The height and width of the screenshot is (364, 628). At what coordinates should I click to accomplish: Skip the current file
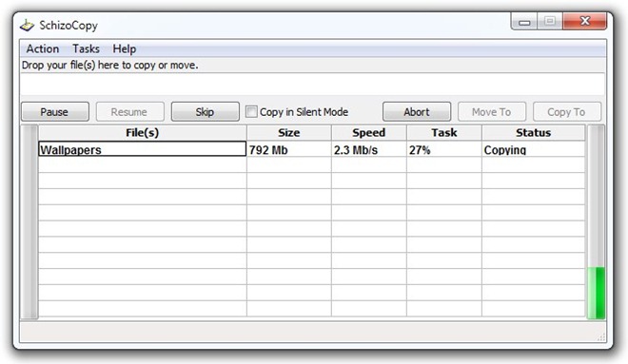(x=206, y=111)
